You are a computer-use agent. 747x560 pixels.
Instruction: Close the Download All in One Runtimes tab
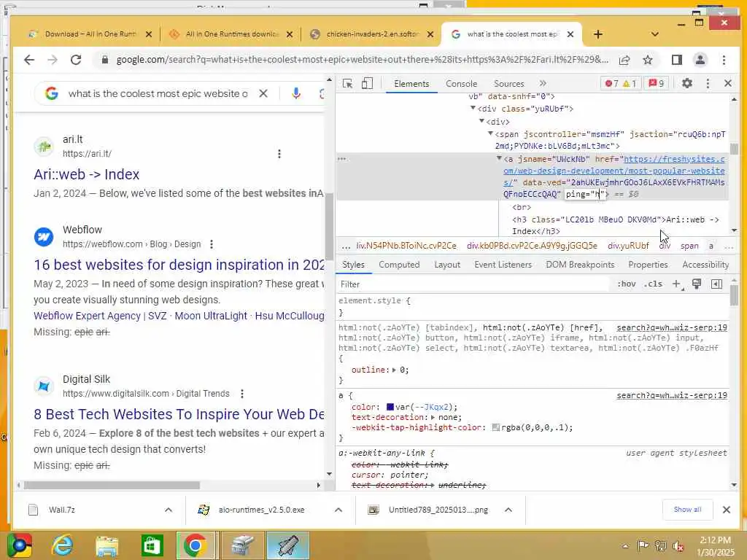(148, 34)
